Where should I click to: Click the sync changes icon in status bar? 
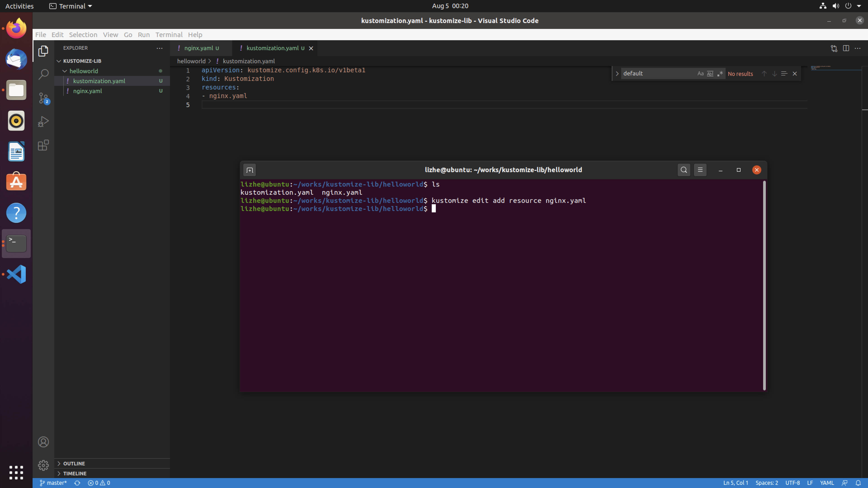[x=77, y=483]
